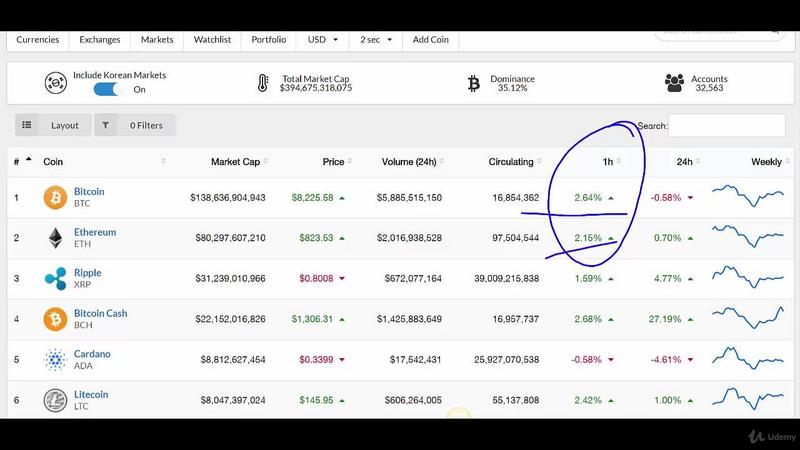Click the filter funnel icon
This screenshot has width=800, height=450.
tap(105, 125)
